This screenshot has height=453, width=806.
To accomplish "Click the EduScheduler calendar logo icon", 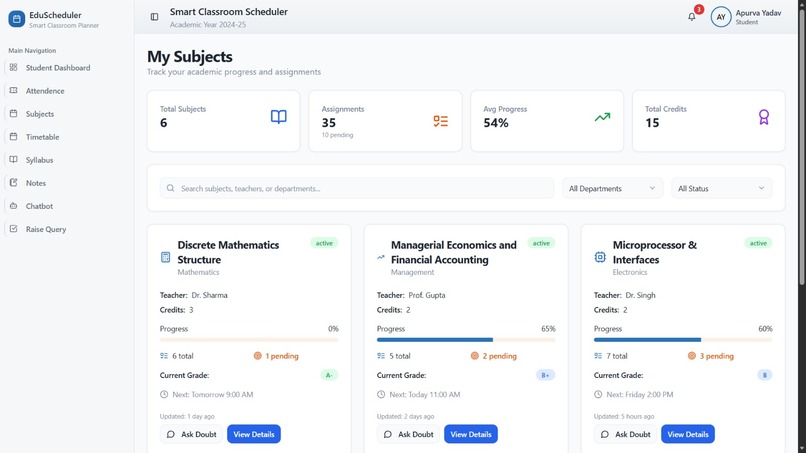I will tap(16, 19).
